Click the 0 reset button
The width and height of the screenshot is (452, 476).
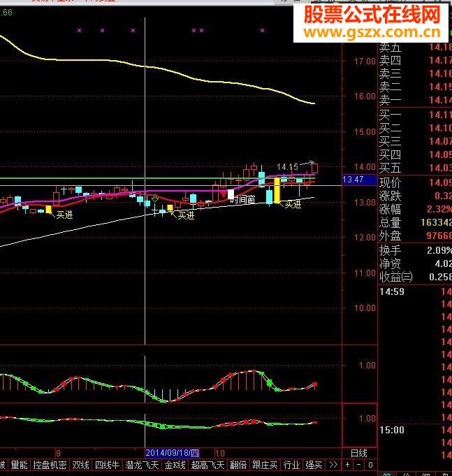point(370,465)
